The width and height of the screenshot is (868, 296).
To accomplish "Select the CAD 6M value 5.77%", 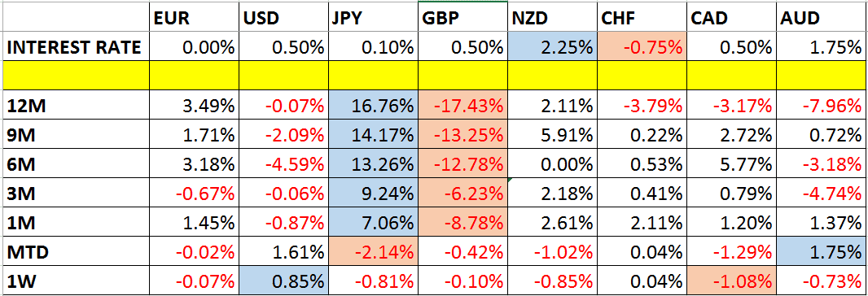I will (x=731, y=163).
